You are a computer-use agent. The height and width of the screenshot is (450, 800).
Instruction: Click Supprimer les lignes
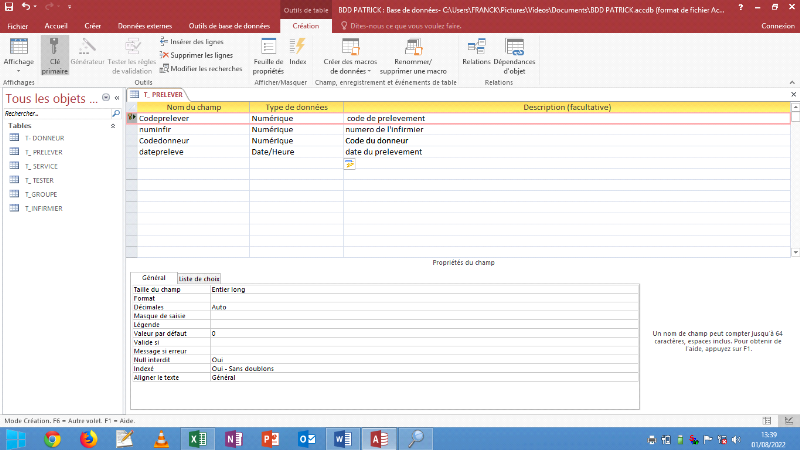coord(202,55)
